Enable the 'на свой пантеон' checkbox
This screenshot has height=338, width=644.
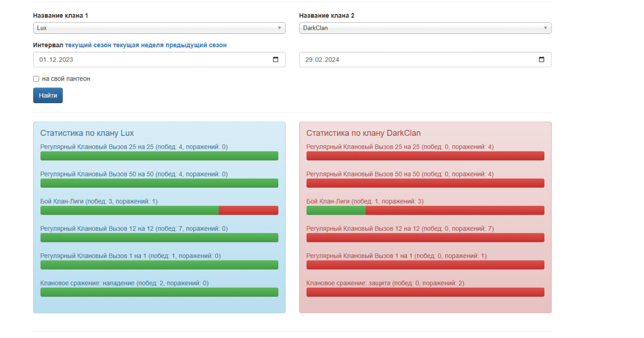coord(36,79)
